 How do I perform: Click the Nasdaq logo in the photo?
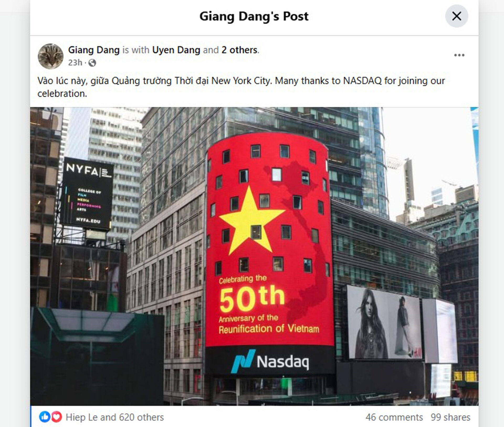(x=270, y=361)
